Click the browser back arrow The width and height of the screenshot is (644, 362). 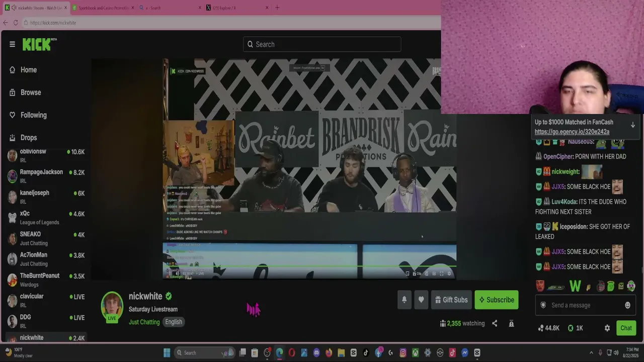point(6,23)
